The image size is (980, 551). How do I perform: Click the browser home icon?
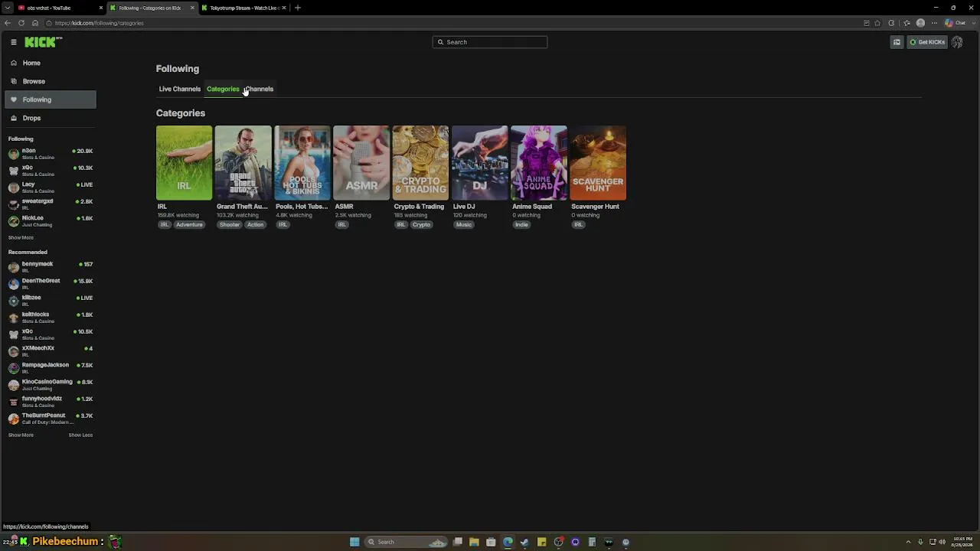[35, 23]
